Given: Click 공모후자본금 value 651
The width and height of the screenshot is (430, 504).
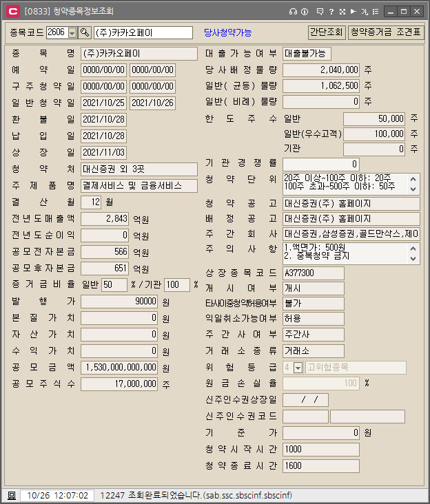Looking at the screenshot, I should pyautogui.click(x=105, y=269).
